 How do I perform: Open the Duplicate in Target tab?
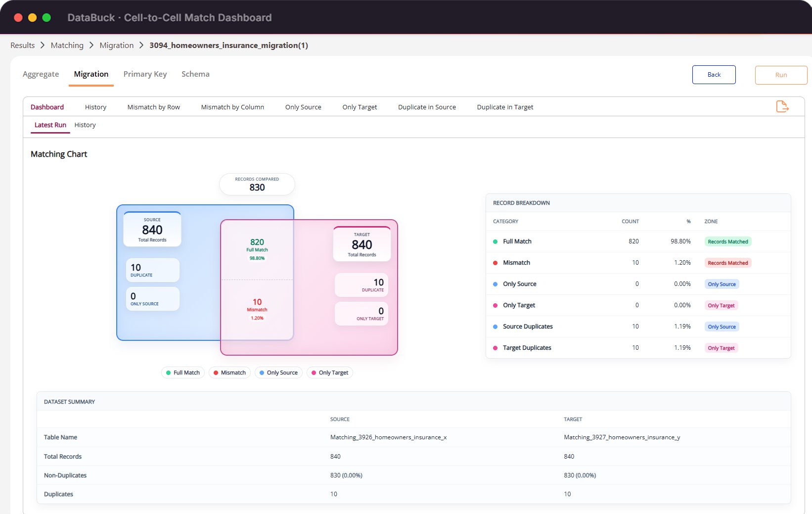(505, 107)
